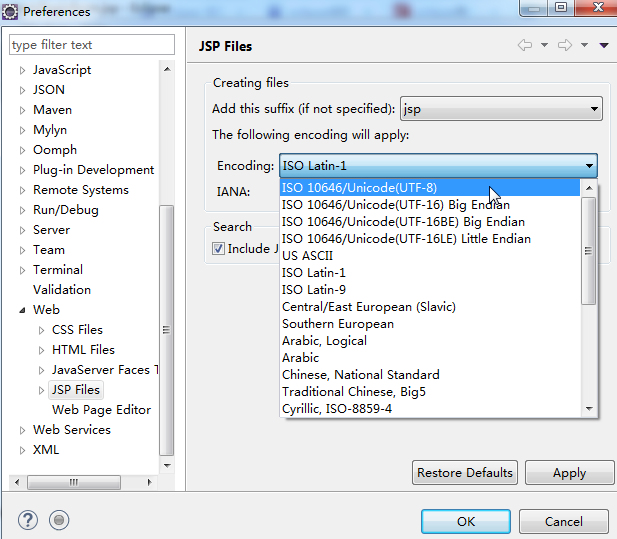Choose ISO Latin-1 in the list
The width and height of the screenshot is (617, 539).
tap(430, 273)
